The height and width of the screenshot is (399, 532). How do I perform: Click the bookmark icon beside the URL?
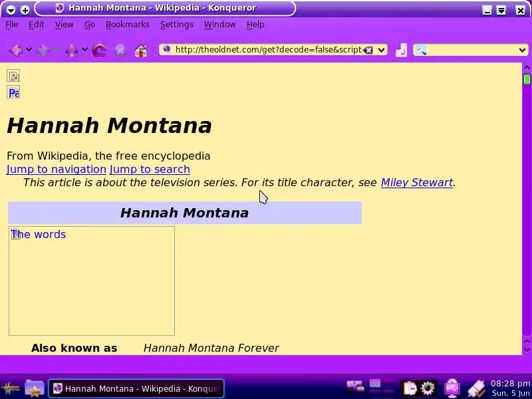click(401, 51)
